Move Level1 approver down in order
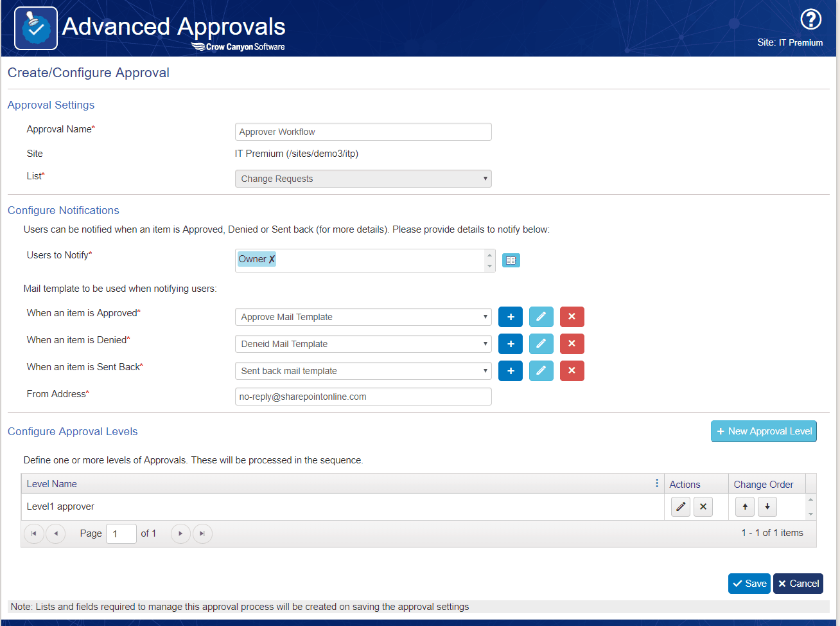This screenshot has height=626, width=840. pyautogui.click(x=767, y=506)
